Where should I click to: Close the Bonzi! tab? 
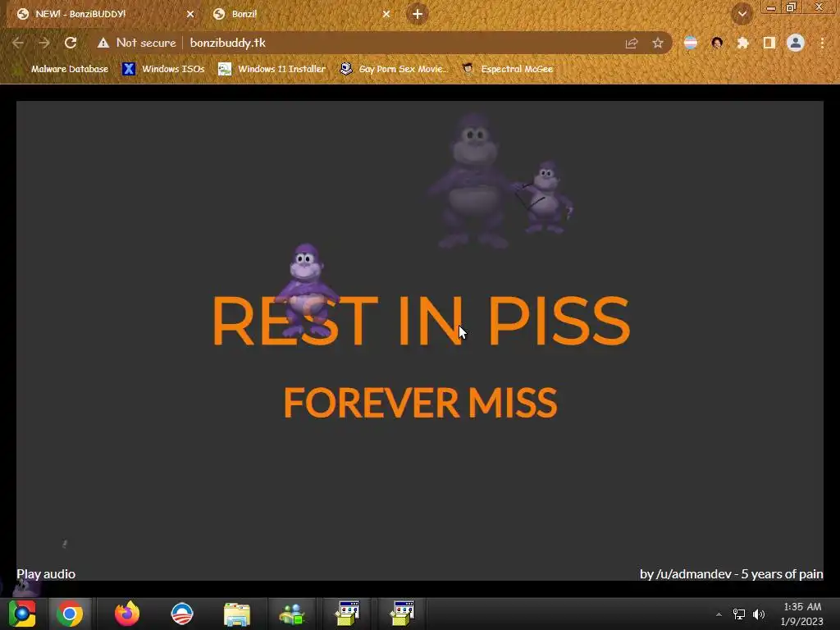pyautogui.click(x=386, y=14)
